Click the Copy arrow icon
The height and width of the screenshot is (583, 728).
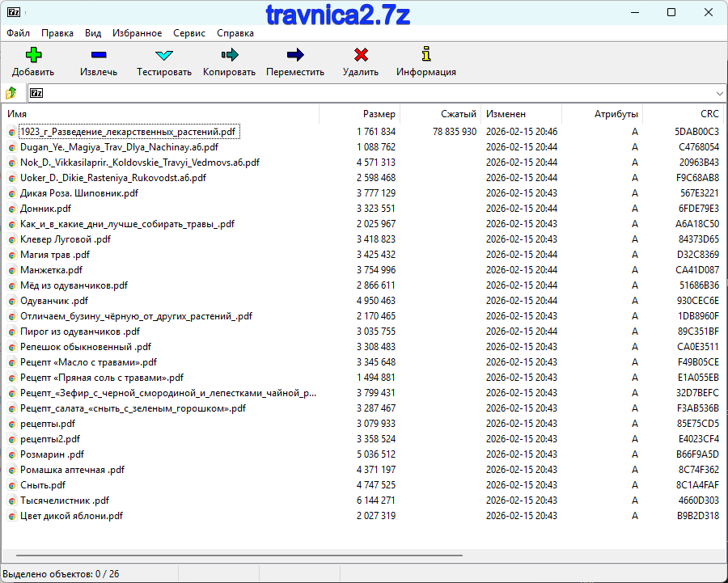[x=229, y=56]
